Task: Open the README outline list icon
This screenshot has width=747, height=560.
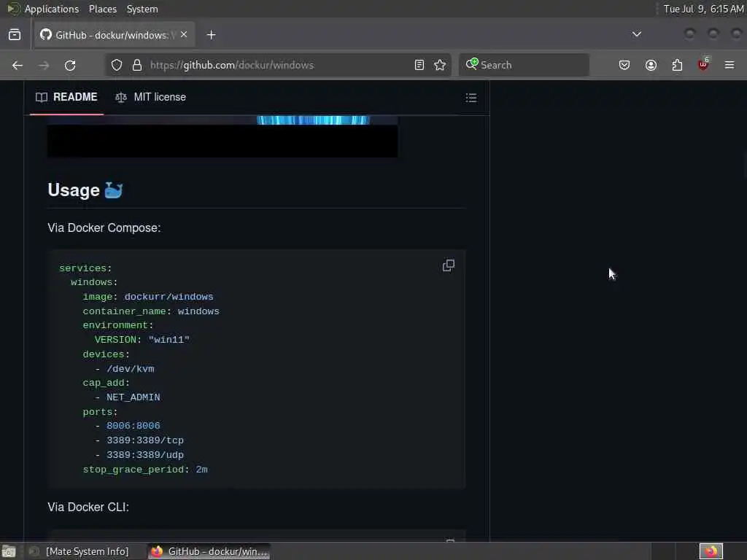Action: (471, 98)
